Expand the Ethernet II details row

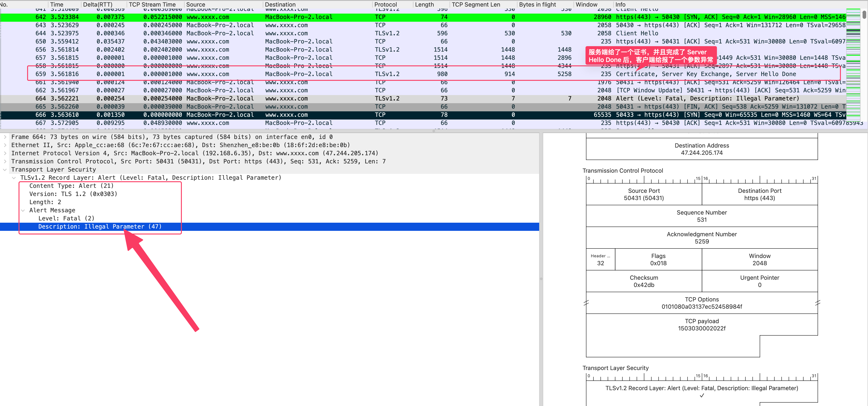point(5,145)
